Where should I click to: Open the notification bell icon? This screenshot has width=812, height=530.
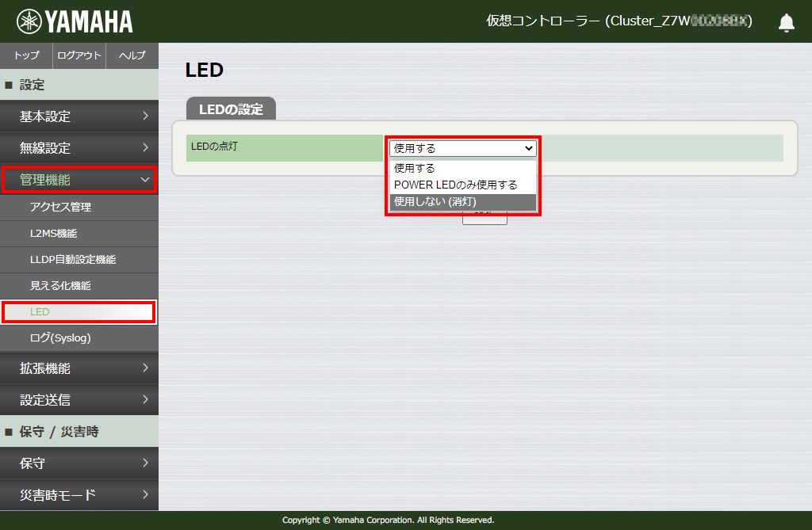(786, 22)
